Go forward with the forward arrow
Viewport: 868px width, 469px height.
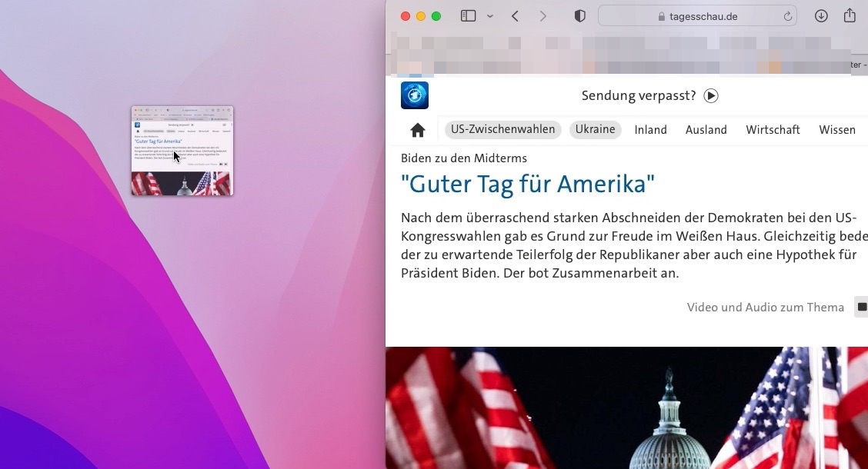click(543, 16)
